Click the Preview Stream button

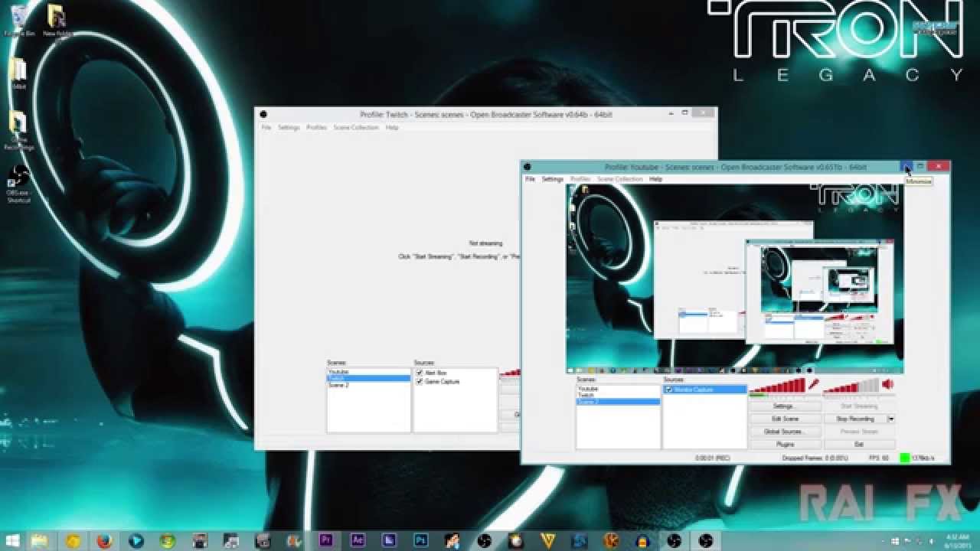tap(859, 432)
